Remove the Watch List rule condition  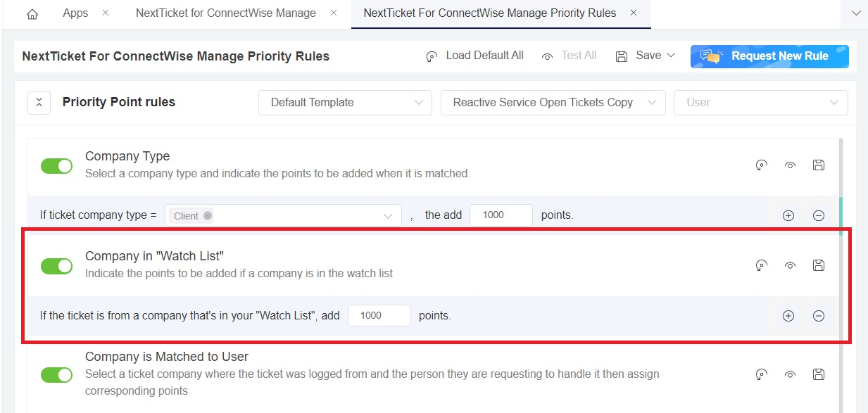819,316
